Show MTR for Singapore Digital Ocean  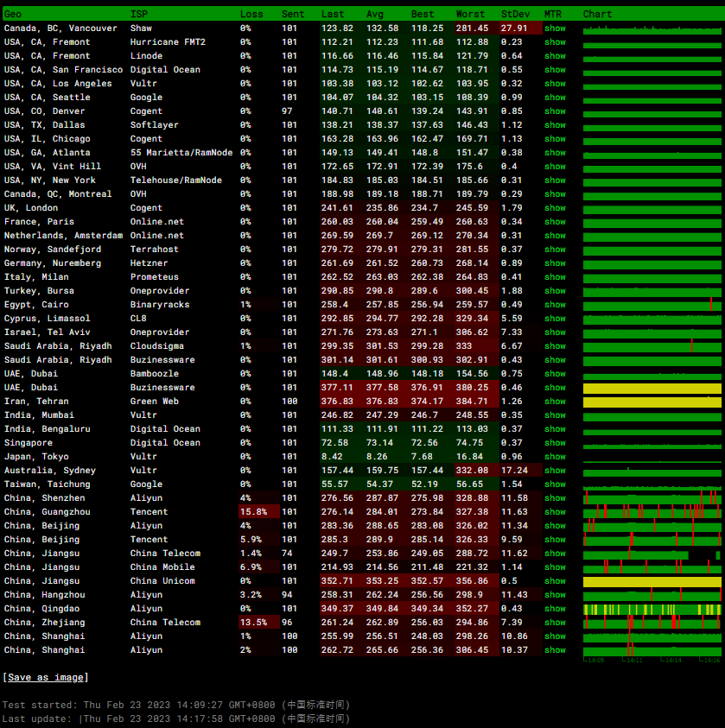click(555, 443)
